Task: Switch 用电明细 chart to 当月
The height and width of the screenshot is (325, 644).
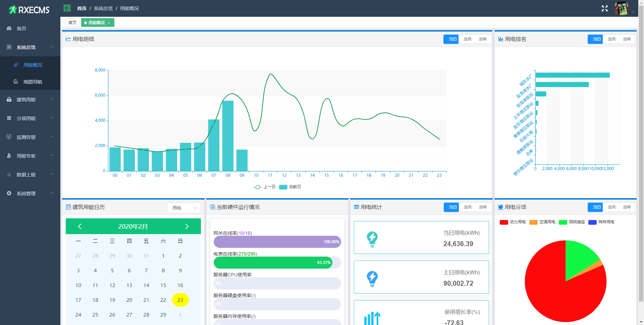Action: [467, 39]
